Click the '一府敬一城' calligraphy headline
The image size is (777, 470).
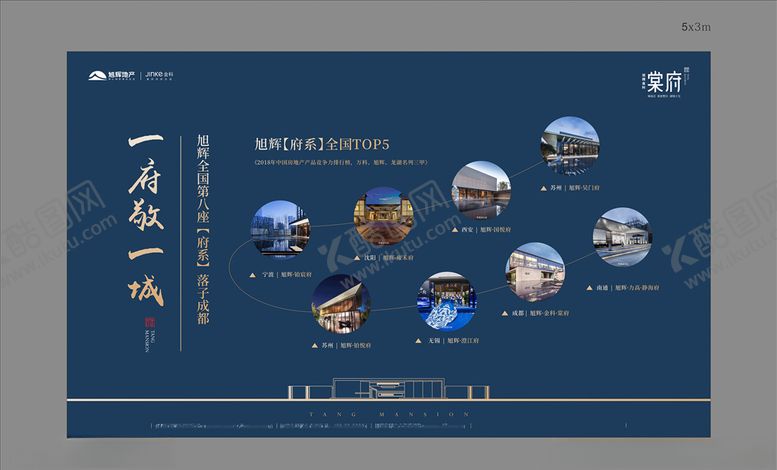tap(146, 220)
